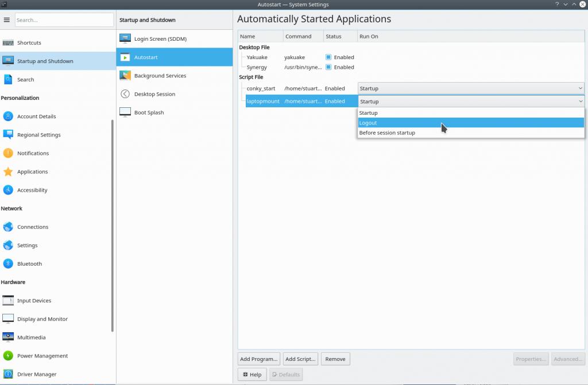
Task: Select the Desktop Session icon
Action: point(125,94)
